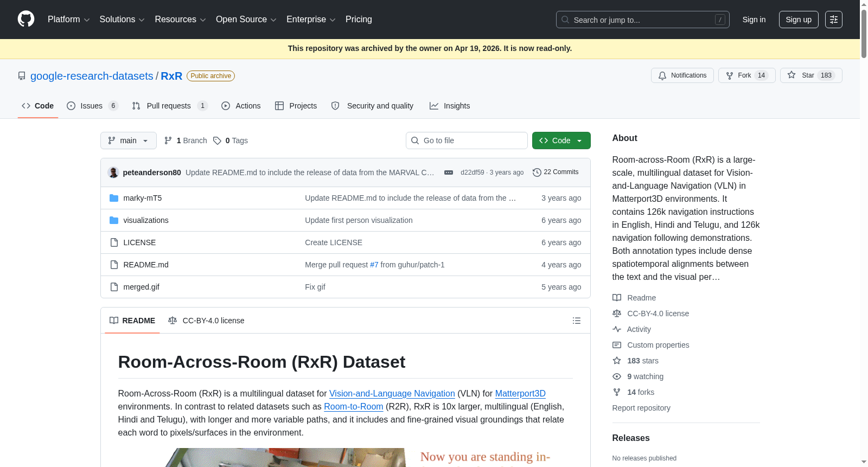Click the branch icon beside 1 Branch

coord(168,140)
